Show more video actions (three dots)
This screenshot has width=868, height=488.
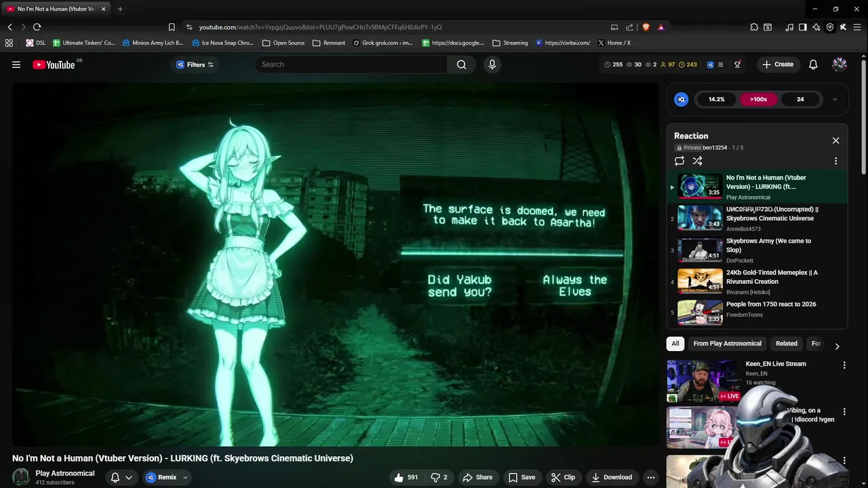650,477
